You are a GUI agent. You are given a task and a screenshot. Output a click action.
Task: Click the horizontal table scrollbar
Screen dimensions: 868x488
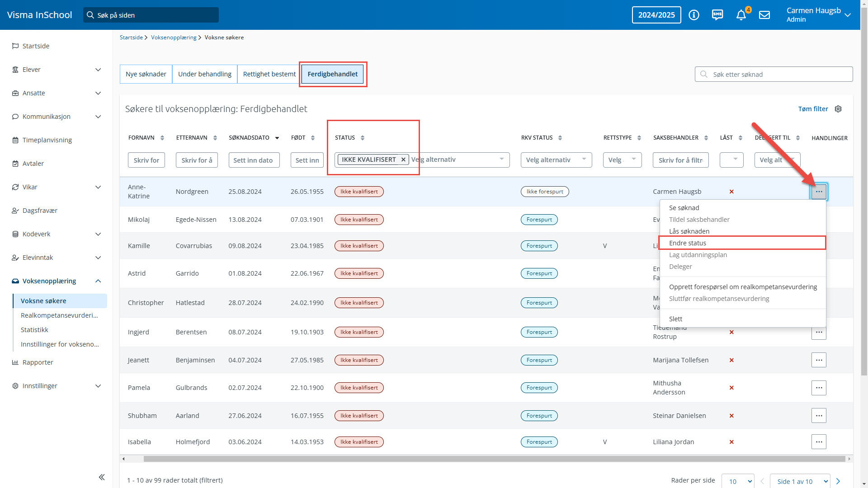coord(494,459)
